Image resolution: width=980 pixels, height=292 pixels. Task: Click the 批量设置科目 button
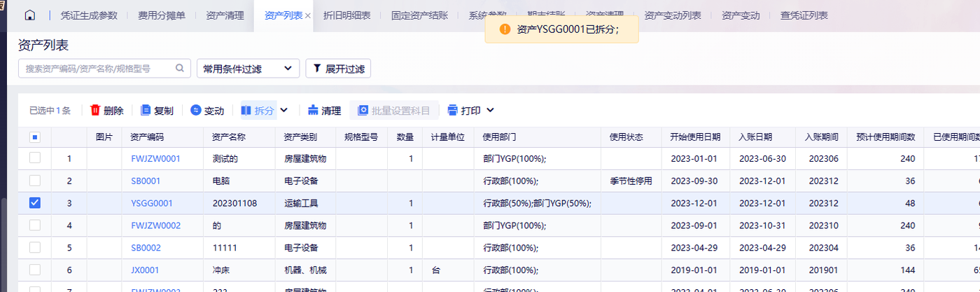click(x=394, y=110)
